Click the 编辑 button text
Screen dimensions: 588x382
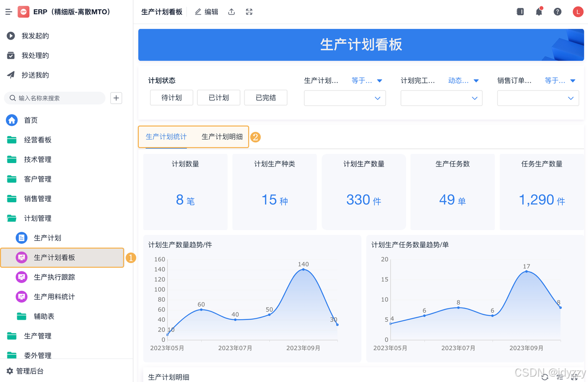coord(211,12)
